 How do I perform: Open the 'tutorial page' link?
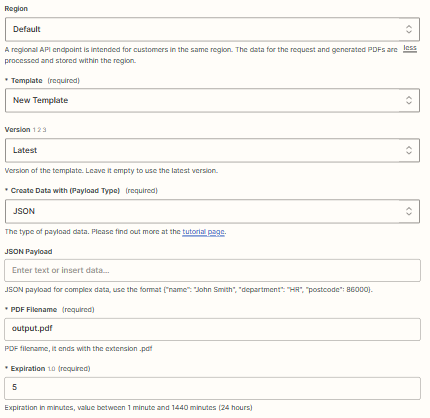(x=203, y=232)
